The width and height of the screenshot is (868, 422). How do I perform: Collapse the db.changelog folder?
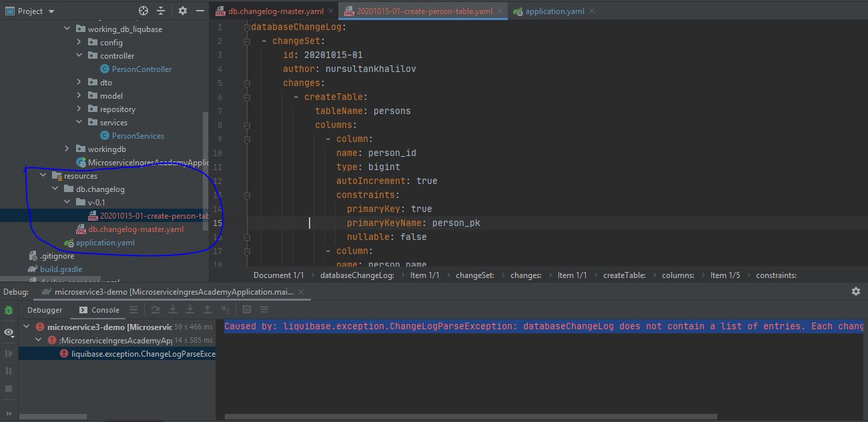(x=55, y=189)
